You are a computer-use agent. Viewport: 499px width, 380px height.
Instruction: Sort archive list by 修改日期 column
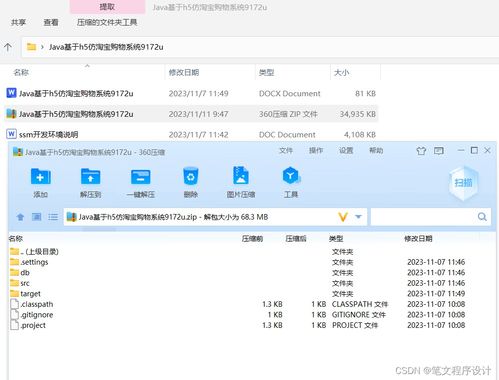tap(418, 239)
